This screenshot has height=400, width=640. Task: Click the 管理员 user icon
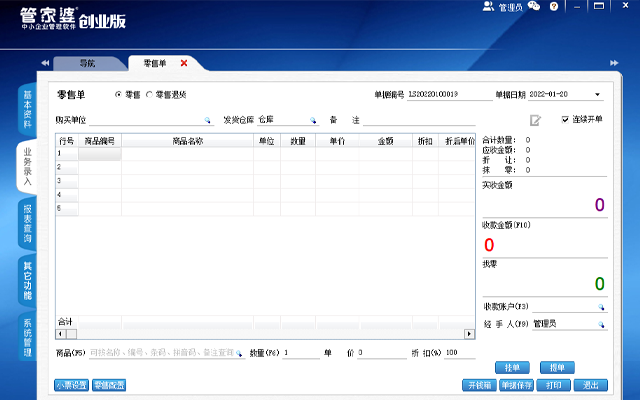pos(488,7)
